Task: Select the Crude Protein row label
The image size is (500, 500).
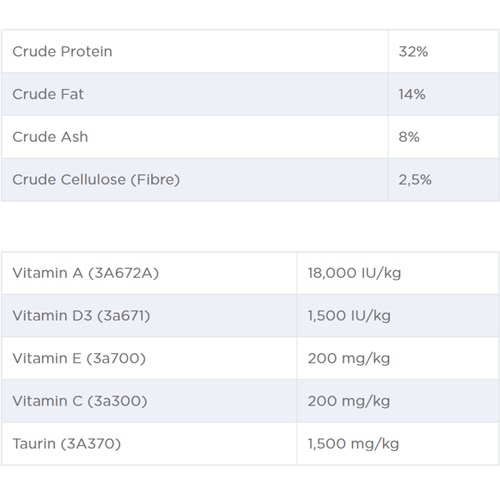Action: click(62, 52)
